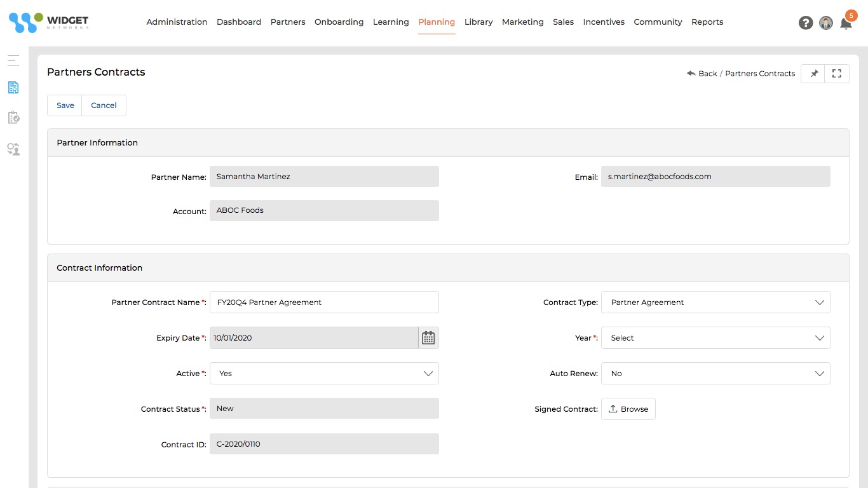The height and width of the screenshot is (488, 868).
Task: Open the Expiry Date calendar picker
Action: click(428, 338)
